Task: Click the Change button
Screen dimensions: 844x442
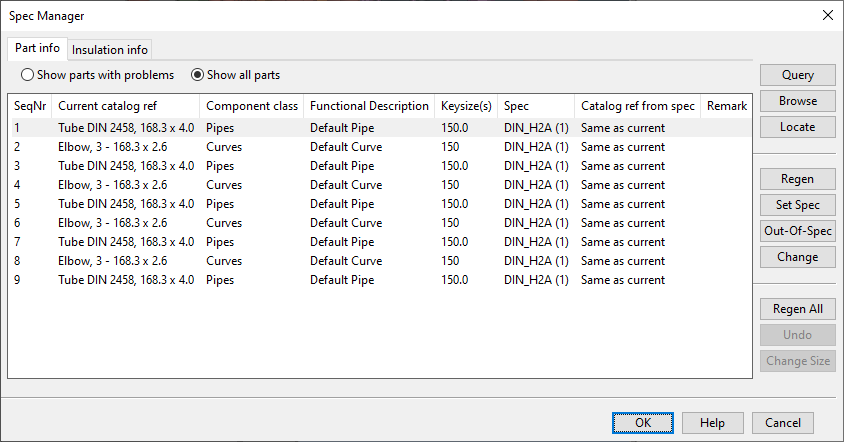Action: (x=797, y=257)
